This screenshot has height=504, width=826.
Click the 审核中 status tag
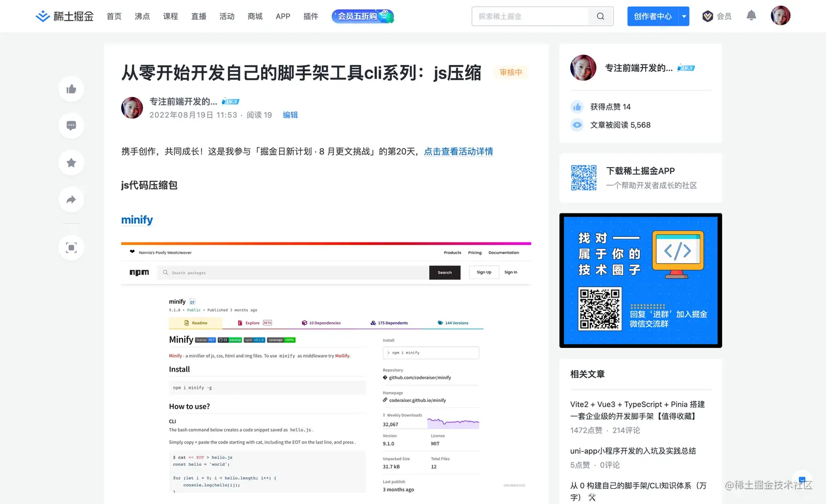(x=511, y=72)
